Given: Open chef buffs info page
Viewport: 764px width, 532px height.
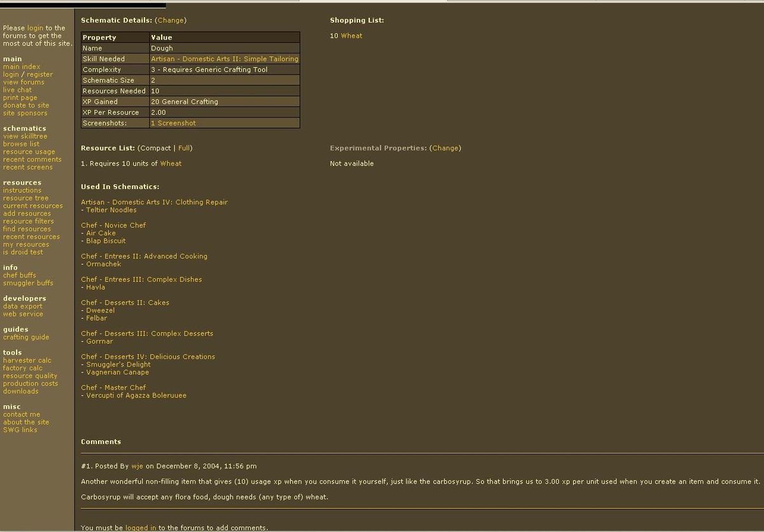Looking at the screenshot, I should coord(20,276).
